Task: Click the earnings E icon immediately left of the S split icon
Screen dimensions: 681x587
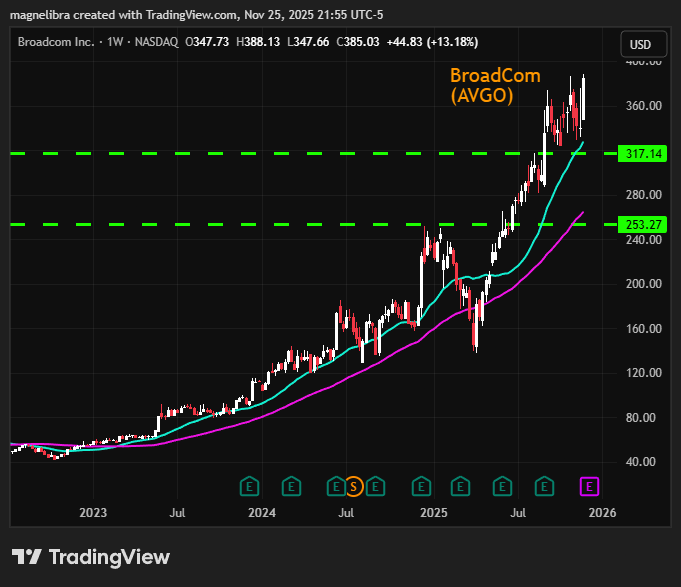Action: coord(336,486)
